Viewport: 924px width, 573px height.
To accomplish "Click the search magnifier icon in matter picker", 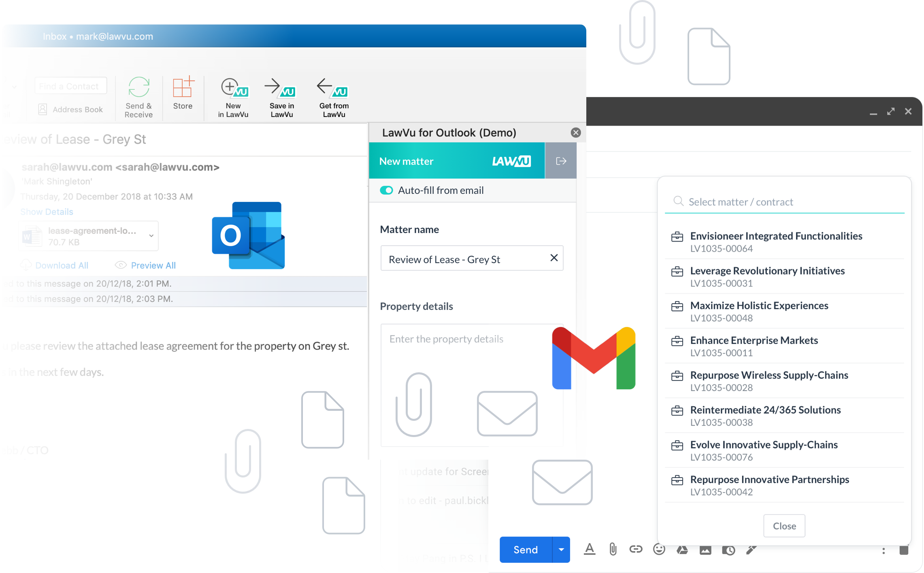I will pyautogui.click(x=678, y=201).
